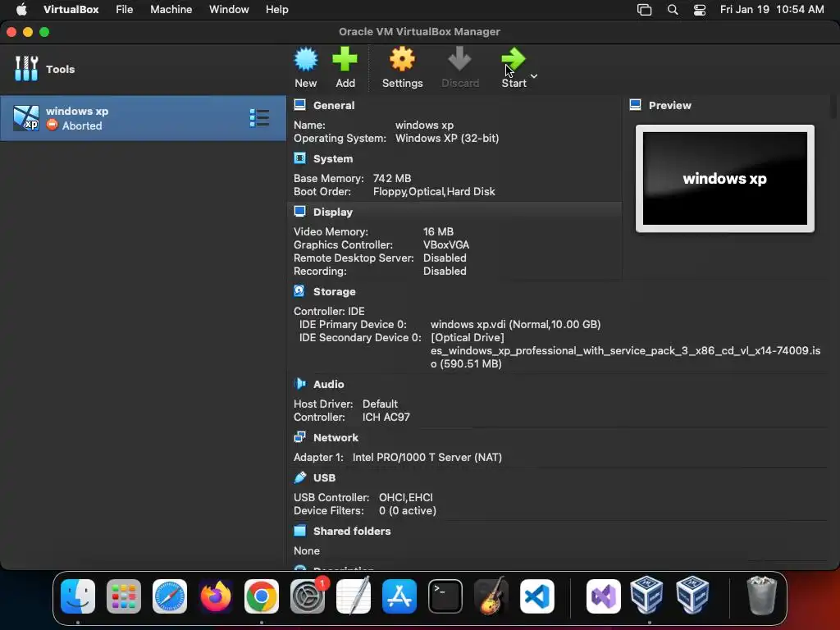Open Trash from the Dock
This screenshot has height=630, width=840.
761,596
